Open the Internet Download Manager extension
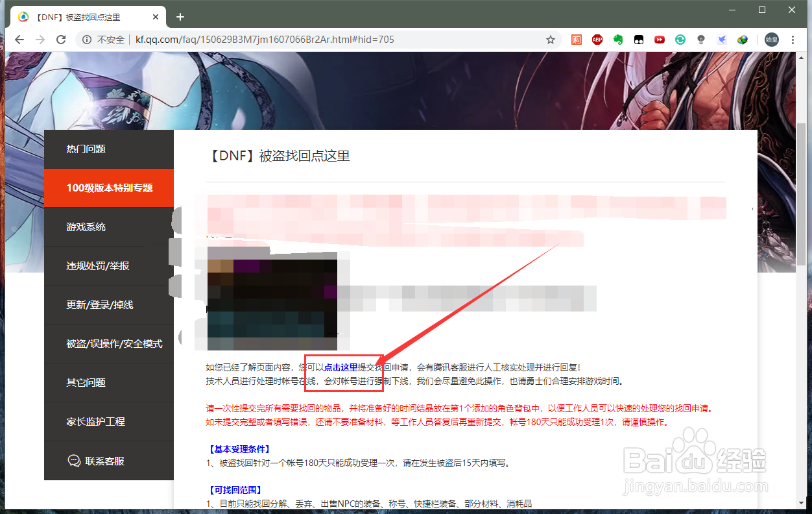This screenshot has height=514, width=812. click(x=743, y=40)
